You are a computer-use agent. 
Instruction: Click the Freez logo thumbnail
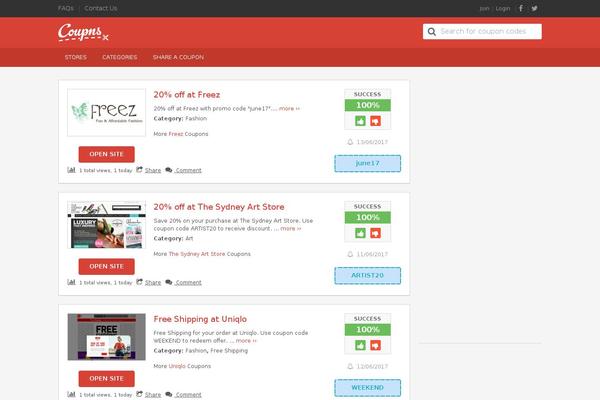pos(106,112)
